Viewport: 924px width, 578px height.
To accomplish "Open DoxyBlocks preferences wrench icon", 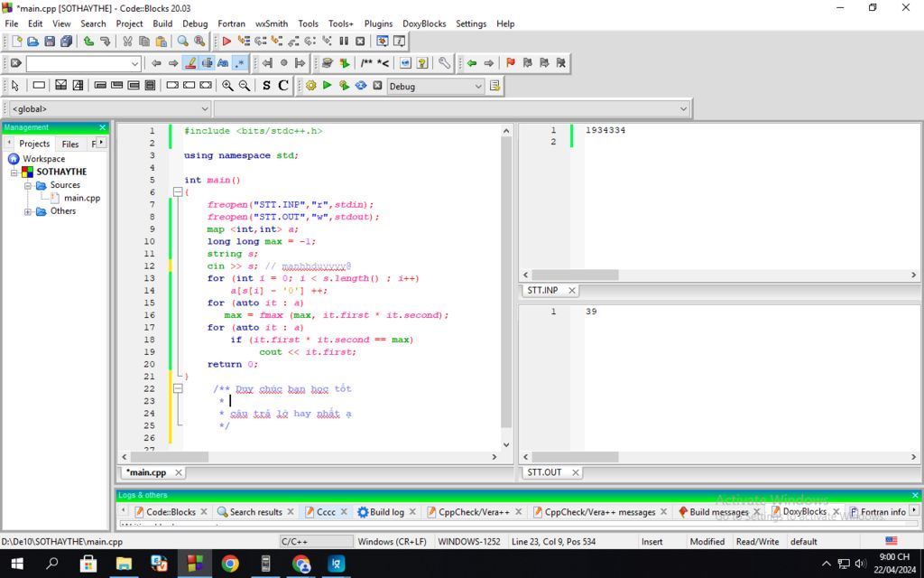I will point(444,63).
